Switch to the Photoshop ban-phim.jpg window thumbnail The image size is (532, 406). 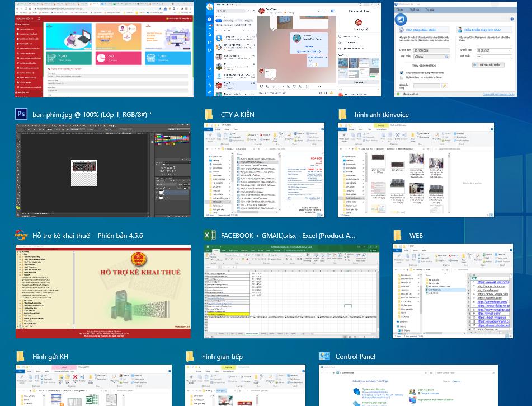click(103, 170)
